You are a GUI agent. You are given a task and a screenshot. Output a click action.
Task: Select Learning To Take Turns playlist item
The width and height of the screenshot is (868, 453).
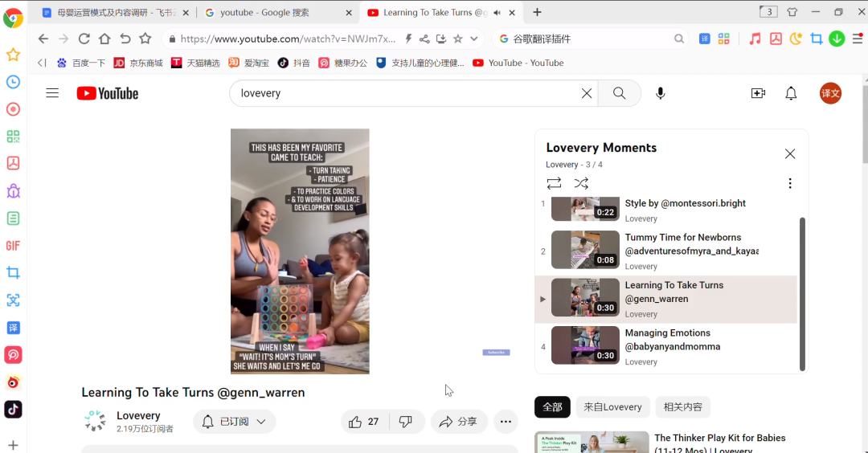(x=667, y=300)
